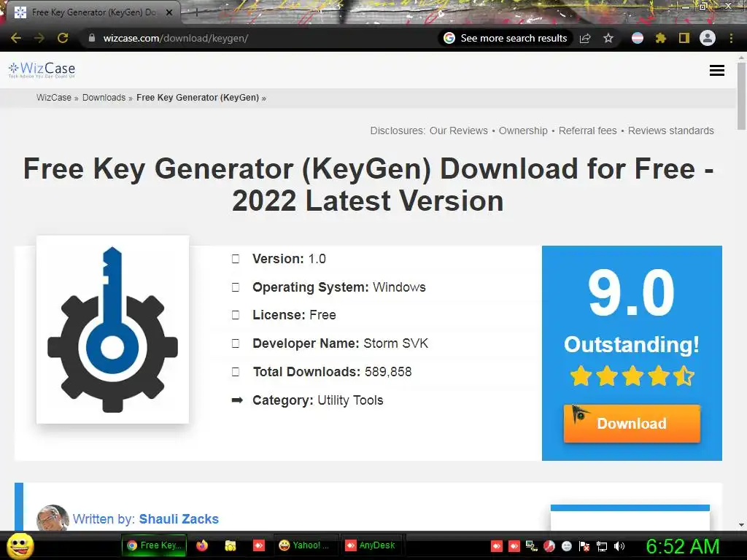Click the 'License: Free' text

294,315
